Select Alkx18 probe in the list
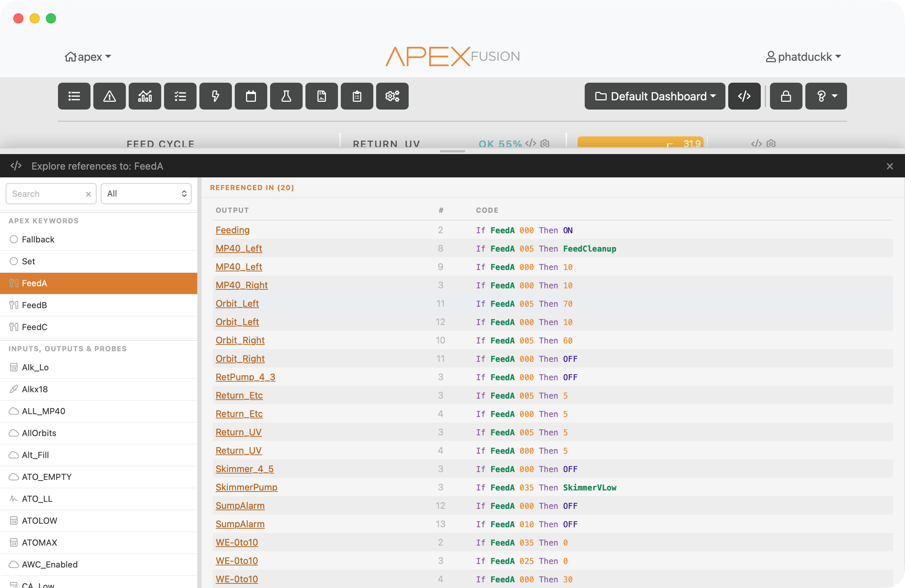The width and height of the screenshot is (905, 588). (99, 389)
